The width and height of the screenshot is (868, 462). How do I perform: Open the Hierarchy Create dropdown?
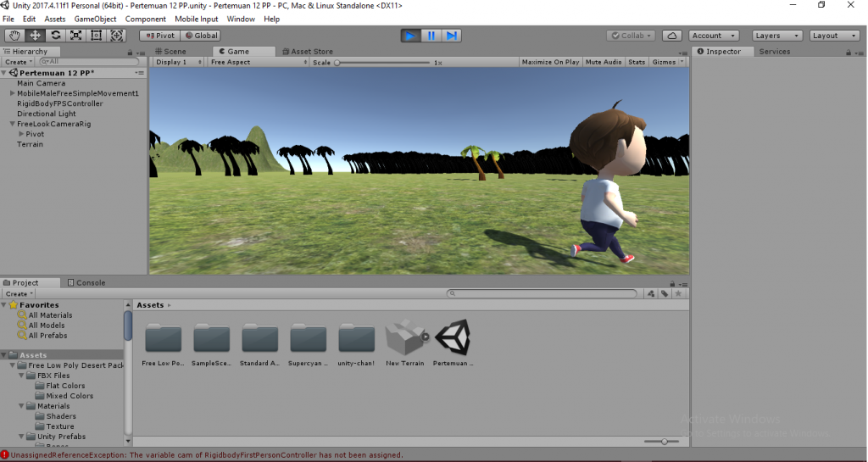click(x=19, y=62)
